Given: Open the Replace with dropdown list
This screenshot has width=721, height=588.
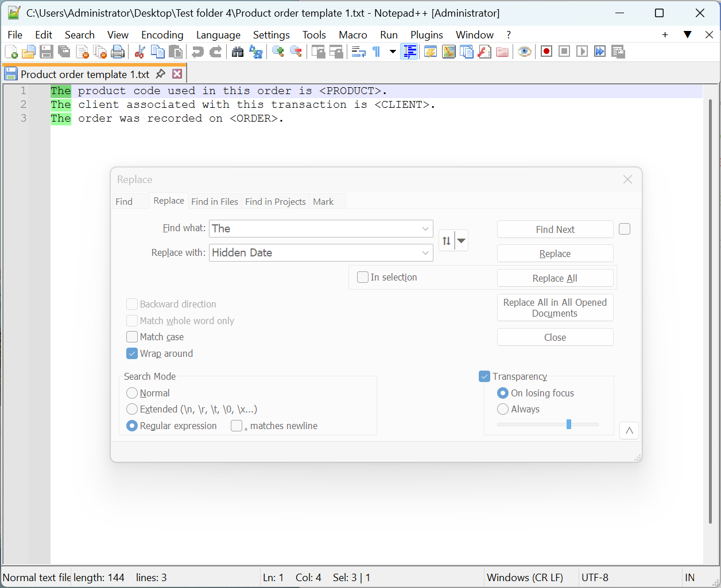Looking at the screenshot, I should (x=425, y=253).
